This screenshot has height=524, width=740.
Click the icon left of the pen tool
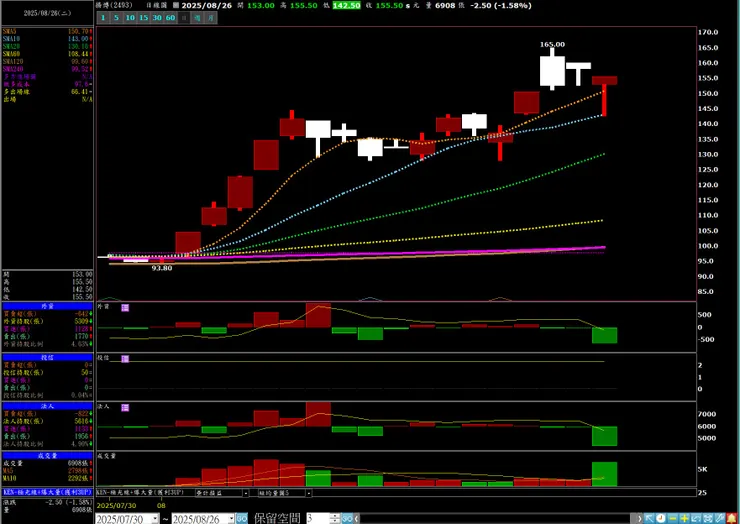(708, 518)
